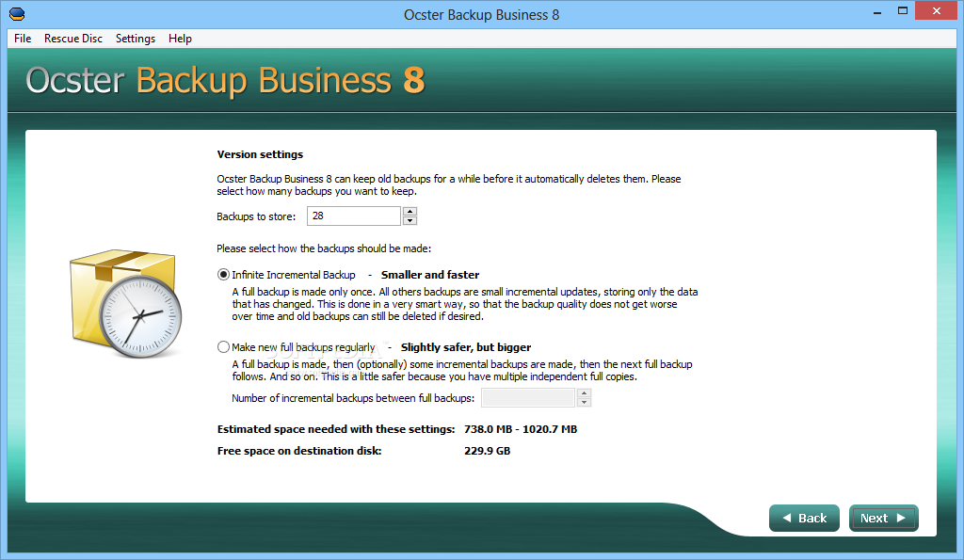Image resolution: width=964 pixels, height=560 pixels.
Task: Maximize the Ocster Backup window
Action: pyautogui.click(x=903, y=11)
